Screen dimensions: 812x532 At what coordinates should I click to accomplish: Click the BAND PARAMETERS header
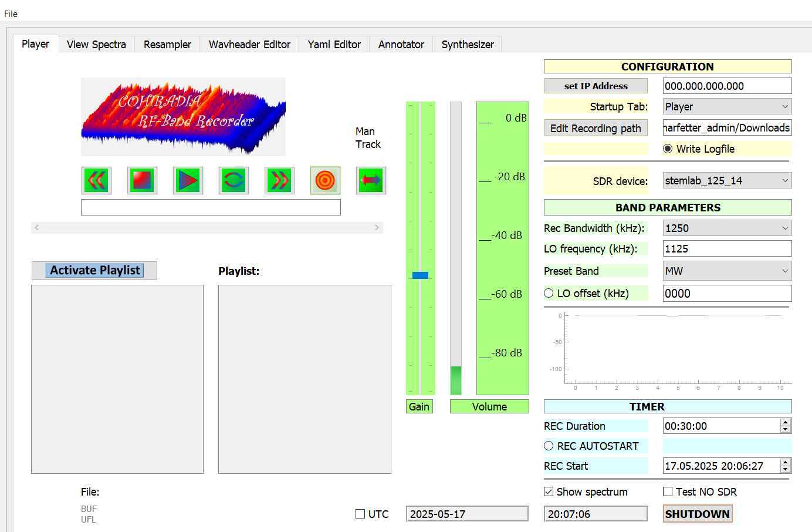(668, 207)
